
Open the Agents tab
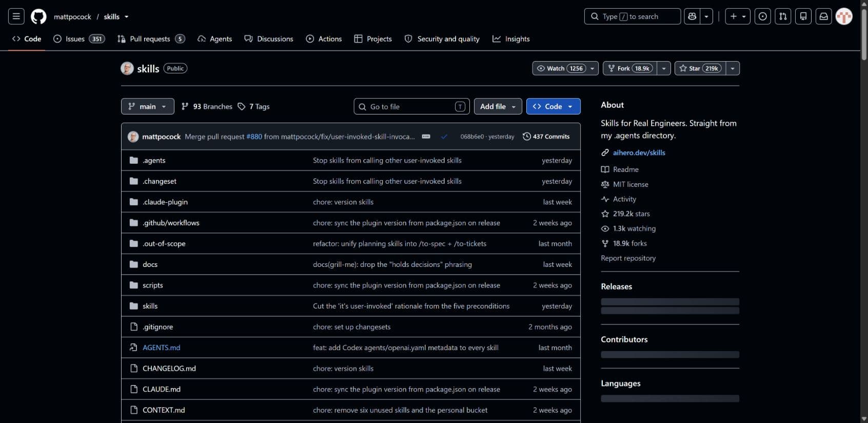215,39
